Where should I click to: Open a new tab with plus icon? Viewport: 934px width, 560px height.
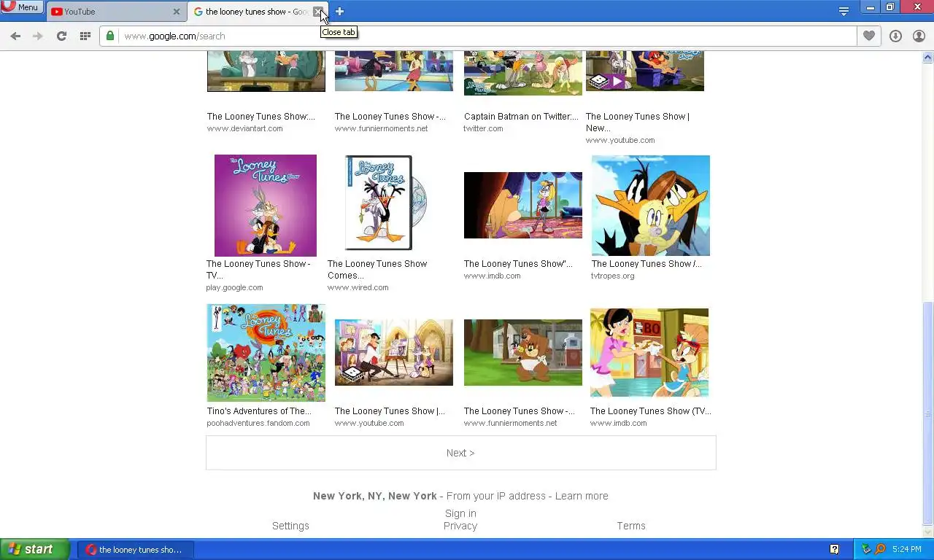(339, 12)
